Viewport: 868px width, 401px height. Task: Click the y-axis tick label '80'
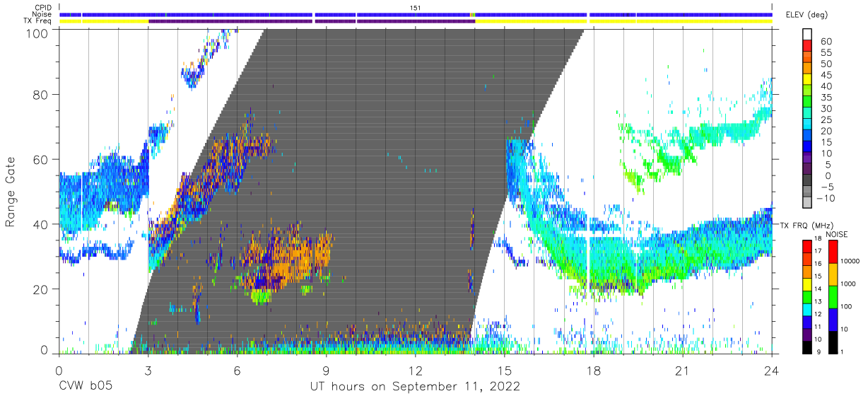(41, 94)
